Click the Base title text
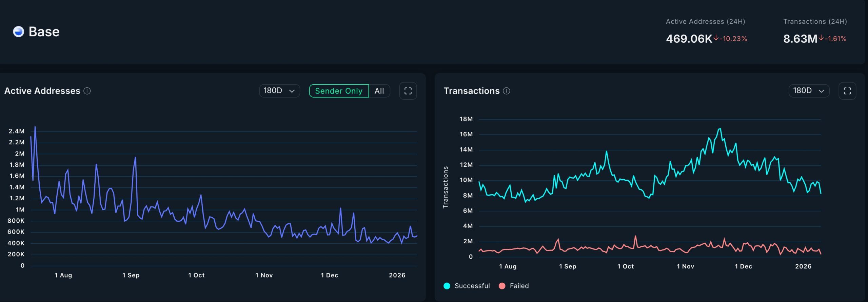The image size is (868, 302). pos(44,32)
